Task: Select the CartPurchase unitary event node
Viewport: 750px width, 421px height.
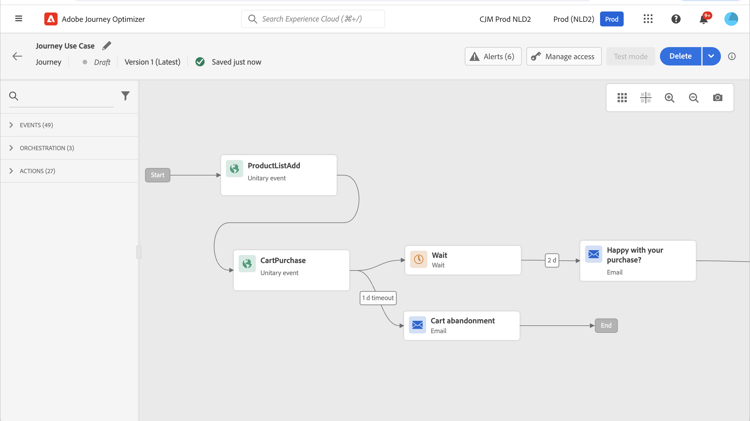Action: pyautogui.click(x=291, y=267)
